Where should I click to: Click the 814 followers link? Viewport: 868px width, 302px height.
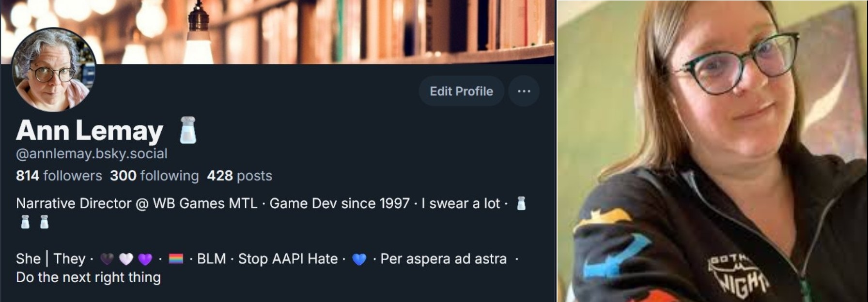pyautogui.click(x=59, y=175)
